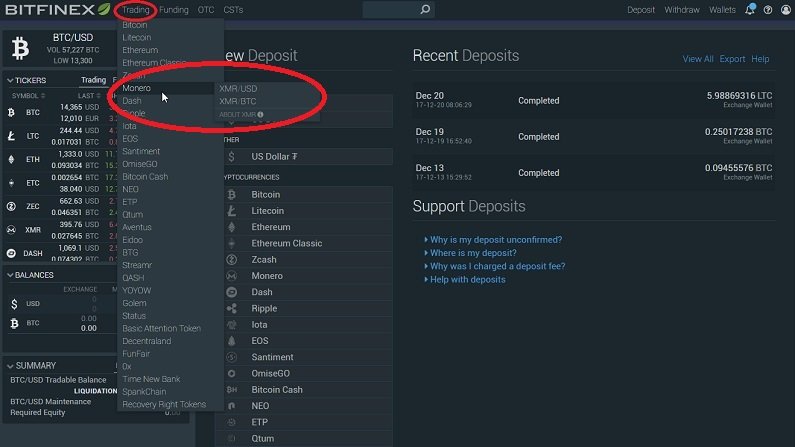Select Recovery Right Tokens in the dropdown
795x447 pixels.
[164, 404]
